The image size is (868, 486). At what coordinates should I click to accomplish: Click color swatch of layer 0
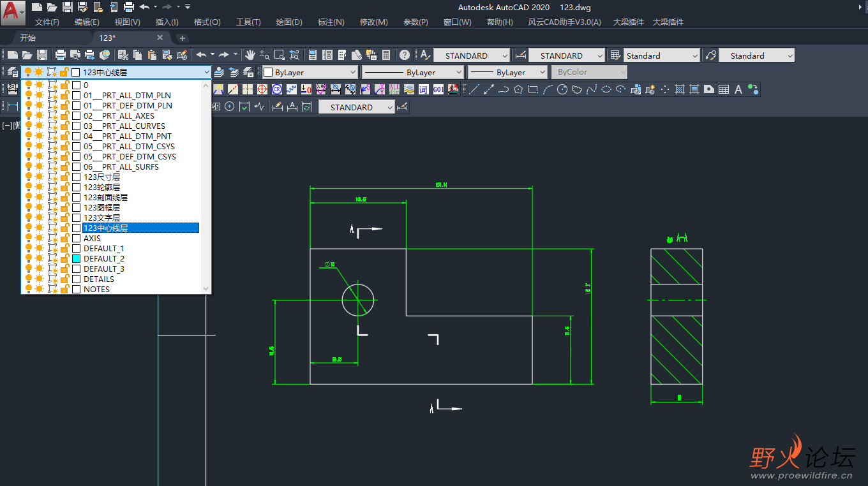point(76,85)
